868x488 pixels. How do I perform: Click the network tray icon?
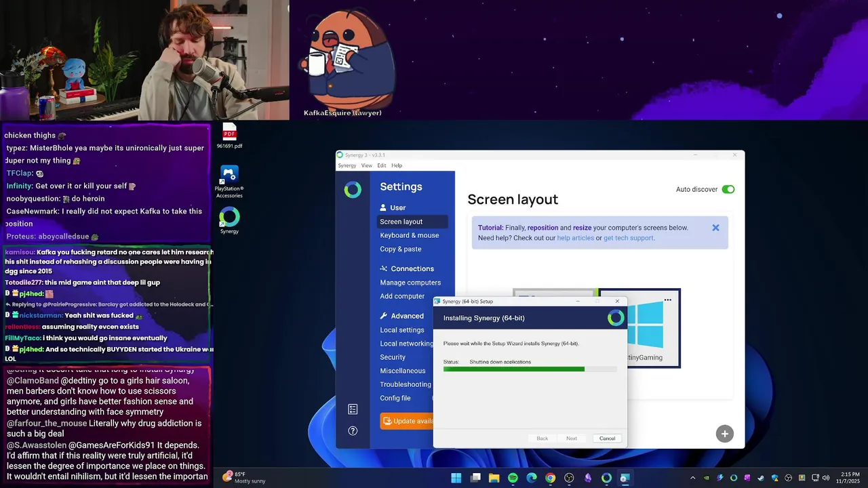[815, 478]
